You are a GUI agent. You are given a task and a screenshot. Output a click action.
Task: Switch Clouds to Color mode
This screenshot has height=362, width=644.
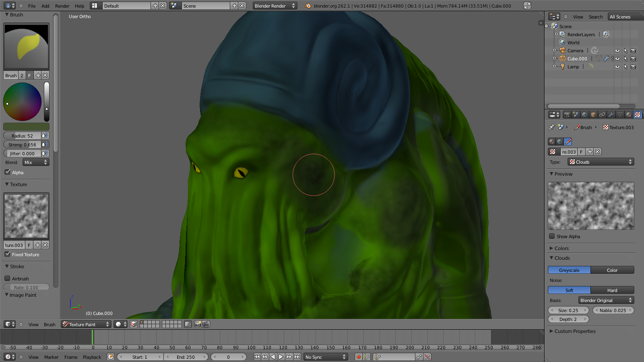point(612,270)
